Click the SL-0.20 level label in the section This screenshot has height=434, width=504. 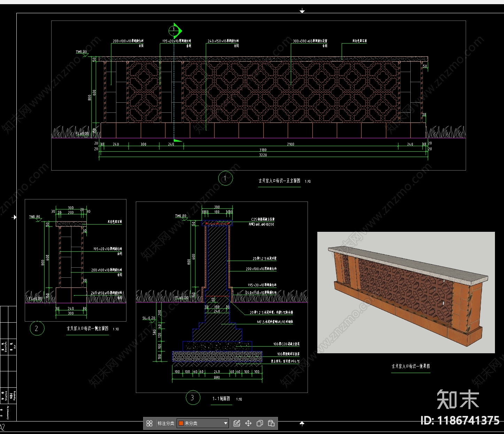[149, 318]
